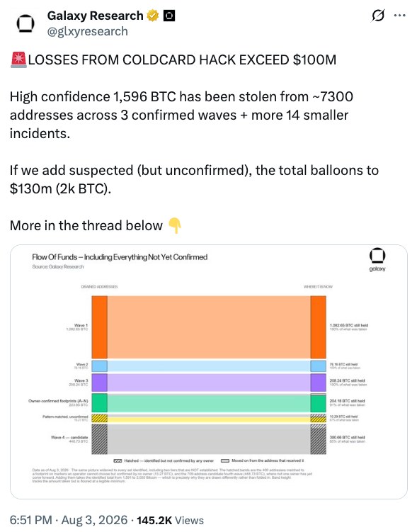Click the red siren emoji
The image size is (417, 532).
(18, 60)
